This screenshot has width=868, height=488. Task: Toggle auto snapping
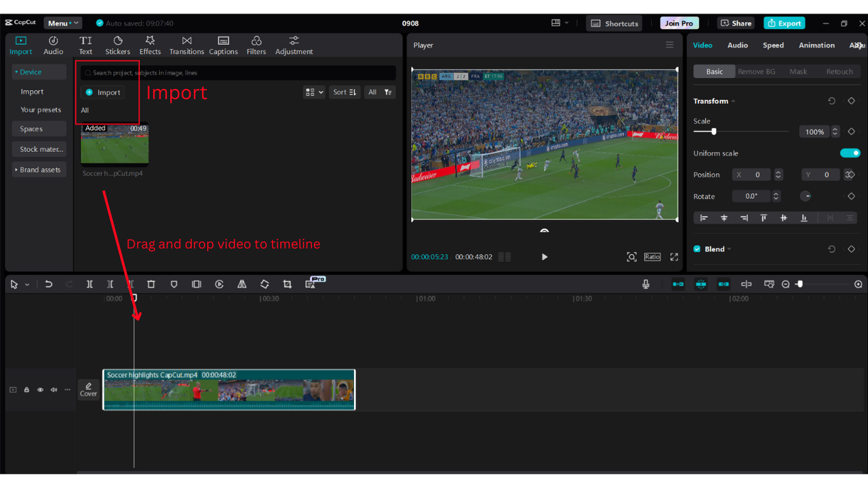[701, 284]
